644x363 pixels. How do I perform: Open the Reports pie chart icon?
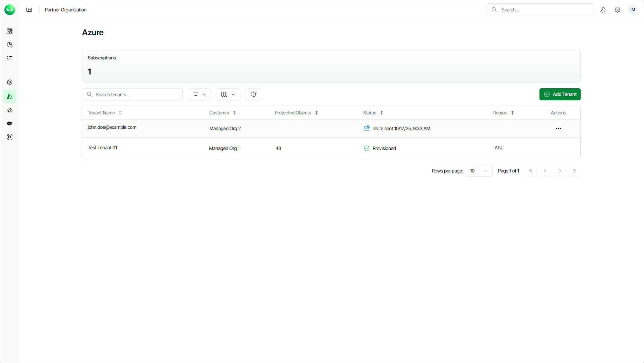10,45
